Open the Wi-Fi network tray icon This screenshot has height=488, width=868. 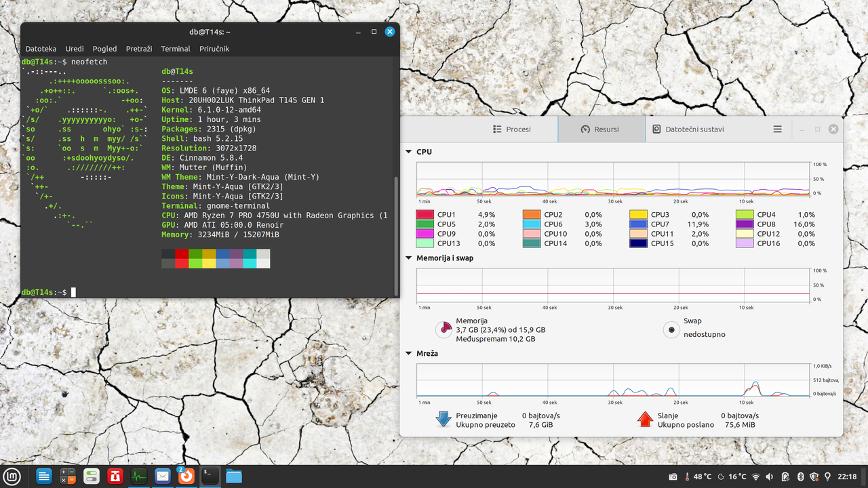pos(756,476)
